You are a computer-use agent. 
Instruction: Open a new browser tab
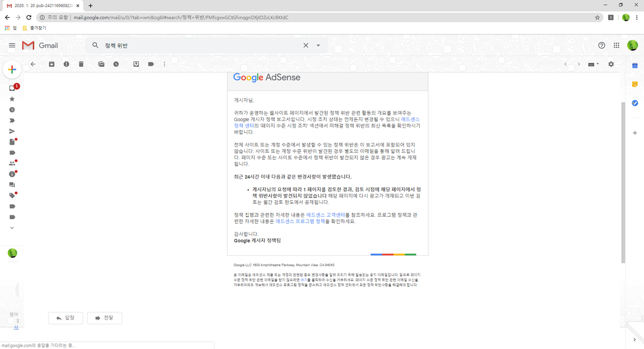coord(90,6)
